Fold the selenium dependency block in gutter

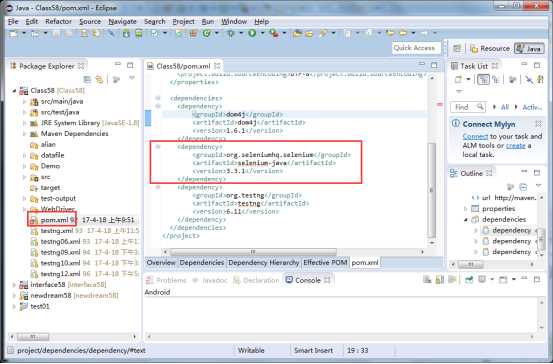158,146
